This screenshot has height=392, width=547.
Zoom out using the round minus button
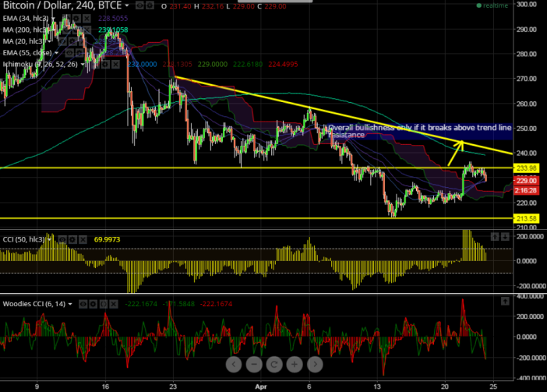pos(254,365)
